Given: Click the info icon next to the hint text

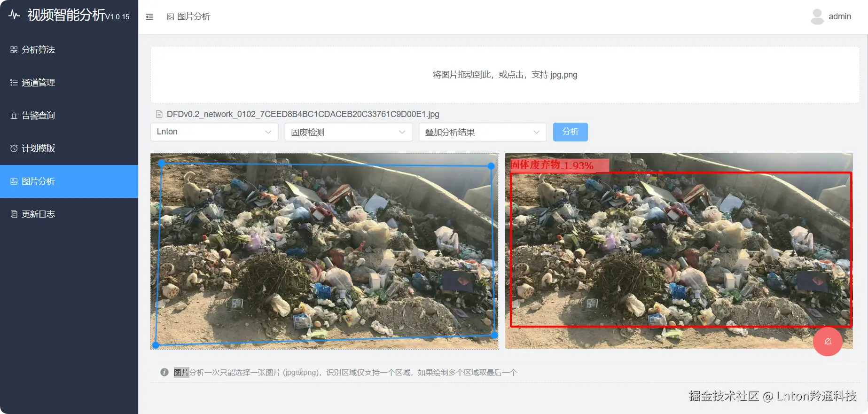Looking at the screenshot, I should (x=164, y=372).
